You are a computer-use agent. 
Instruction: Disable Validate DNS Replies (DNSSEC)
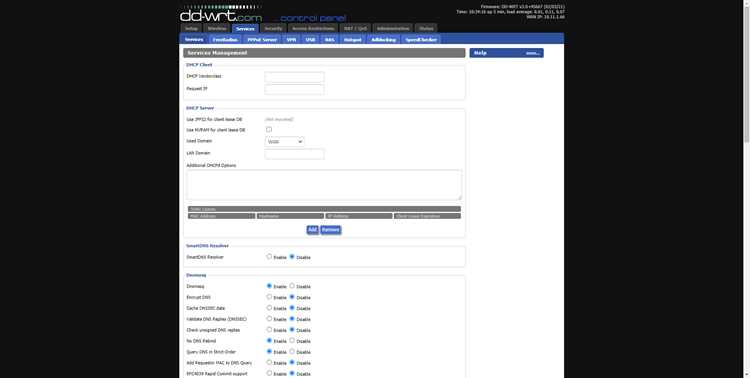coord(292,319)
